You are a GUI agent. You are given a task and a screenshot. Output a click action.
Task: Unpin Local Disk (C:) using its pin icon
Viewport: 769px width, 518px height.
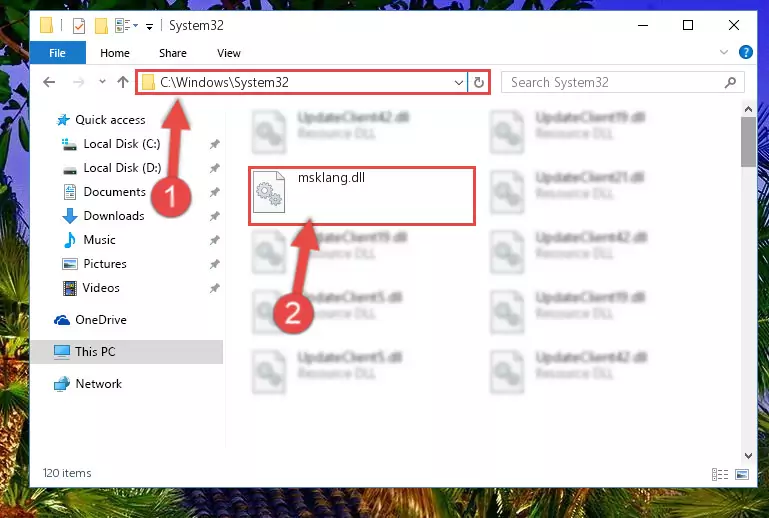[x=214, y=144]
